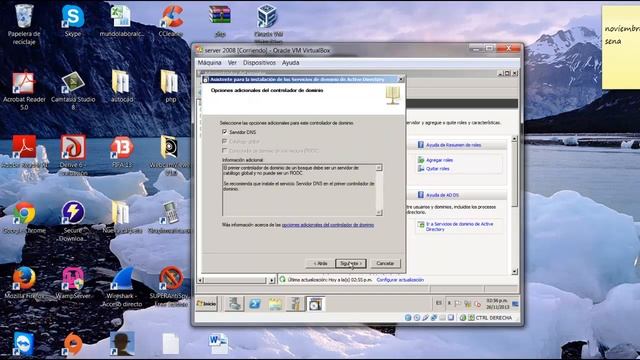Open Acrobat Reader 5.0 shortcut
Image resolution: width=640 pixels, height=360 pixels.
24,90
